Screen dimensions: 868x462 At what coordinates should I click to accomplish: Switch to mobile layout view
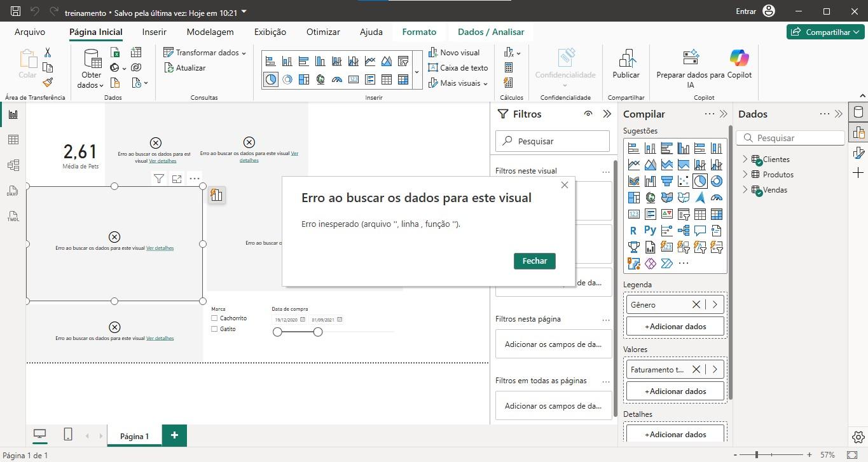click(x=68, y=435)
